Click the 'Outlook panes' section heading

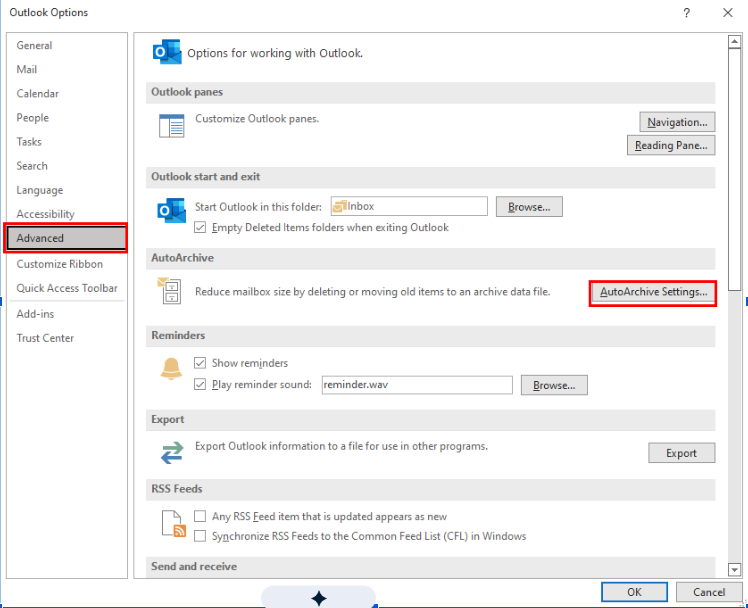coord(187,92)
